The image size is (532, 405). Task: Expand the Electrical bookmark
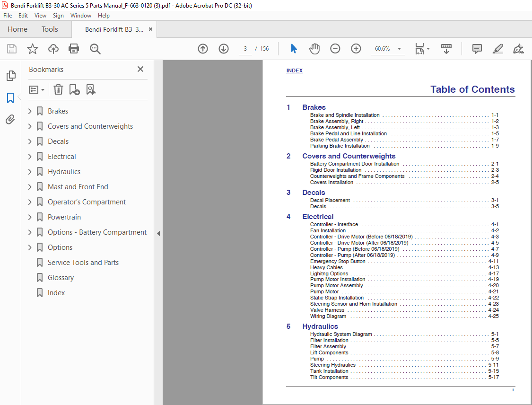(x=30, y=157)
